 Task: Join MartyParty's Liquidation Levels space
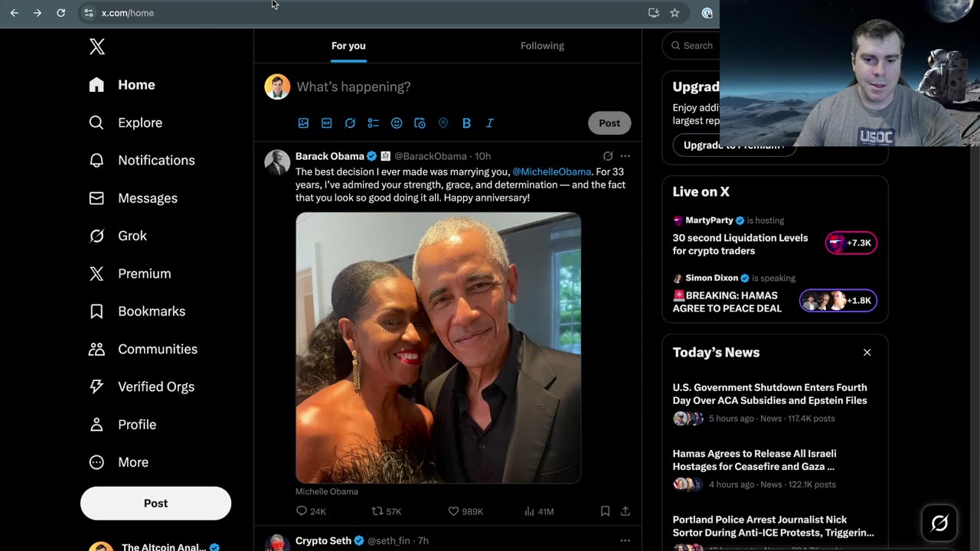click(740, 244)
